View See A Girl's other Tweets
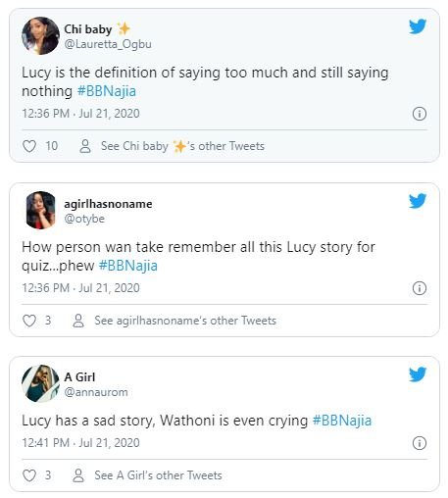The width and height of the screenshot is (448, 498). 158,475
